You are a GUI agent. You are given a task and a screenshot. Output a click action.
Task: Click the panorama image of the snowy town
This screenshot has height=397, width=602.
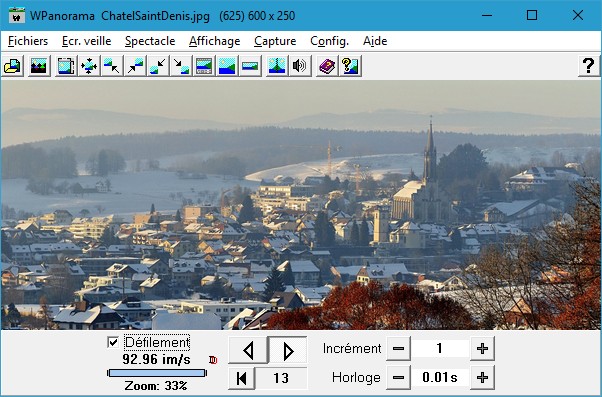(x=301, y=205)
